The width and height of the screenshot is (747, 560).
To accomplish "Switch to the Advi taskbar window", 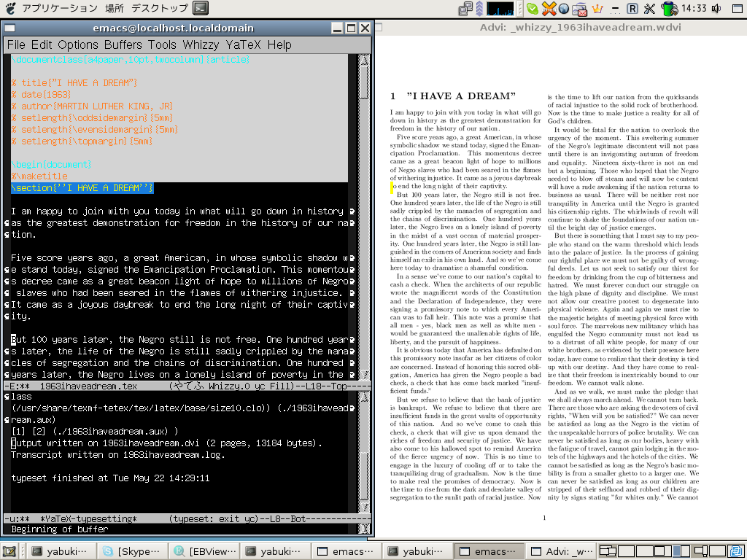I will [x=562, y=551].
